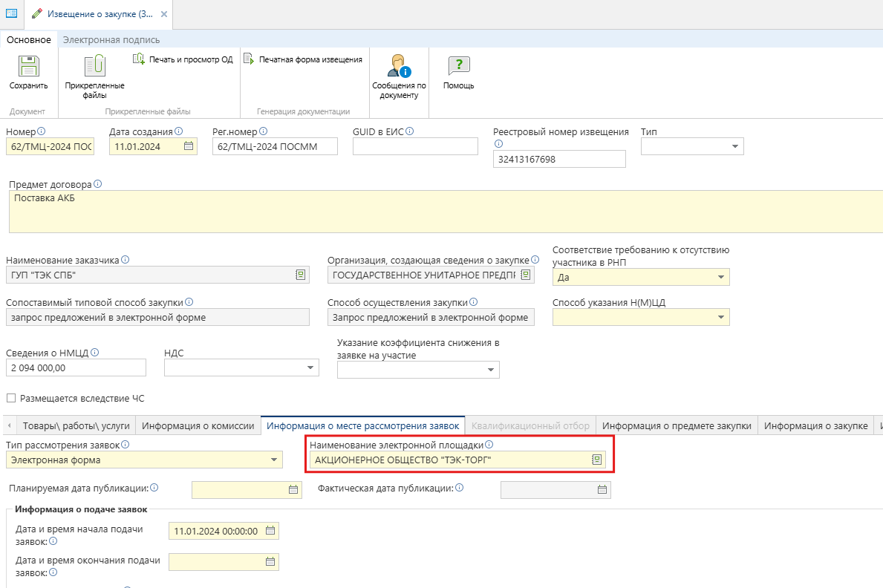Click info icon next to Способ осуществления закупки

pyautogui.click(x=474, y=302)
